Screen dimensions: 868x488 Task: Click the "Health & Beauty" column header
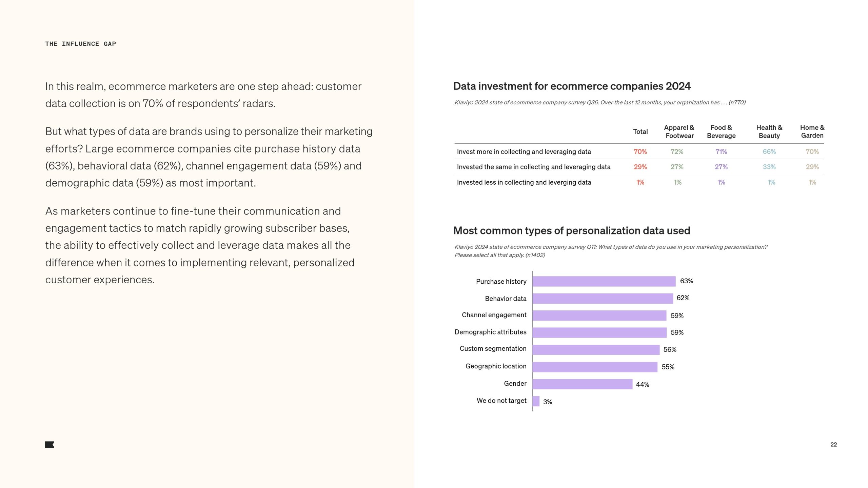pyautogui.click(x=769, y=131)
